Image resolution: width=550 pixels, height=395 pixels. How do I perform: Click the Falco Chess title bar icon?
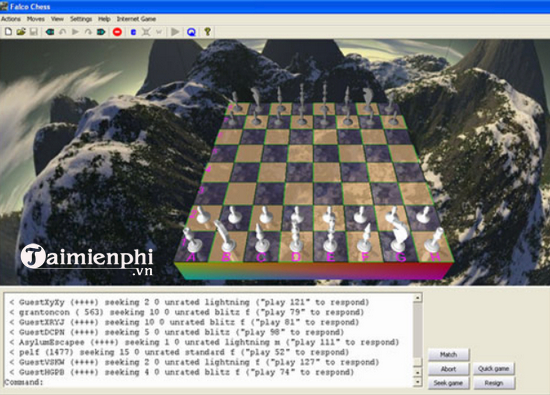point(4,6)
